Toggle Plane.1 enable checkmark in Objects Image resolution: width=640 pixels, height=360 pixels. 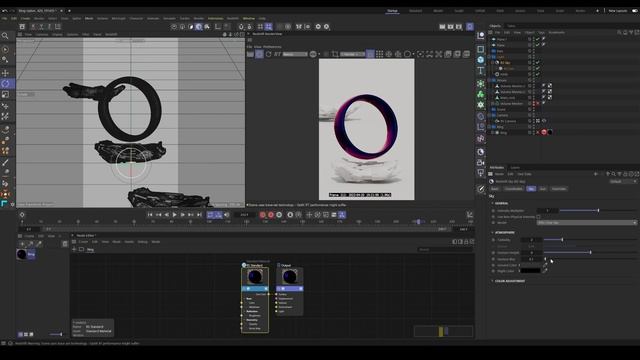[538, 39]
